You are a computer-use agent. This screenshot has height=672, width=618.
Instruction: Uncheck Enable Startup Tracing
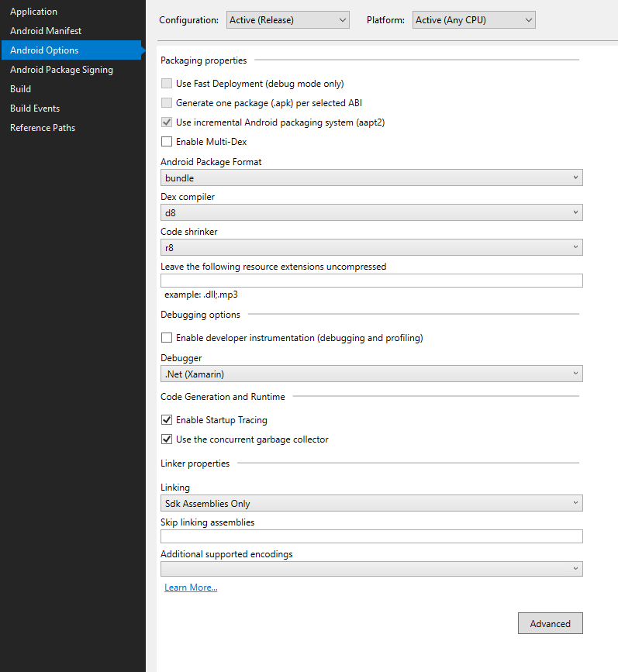(167, 420)
